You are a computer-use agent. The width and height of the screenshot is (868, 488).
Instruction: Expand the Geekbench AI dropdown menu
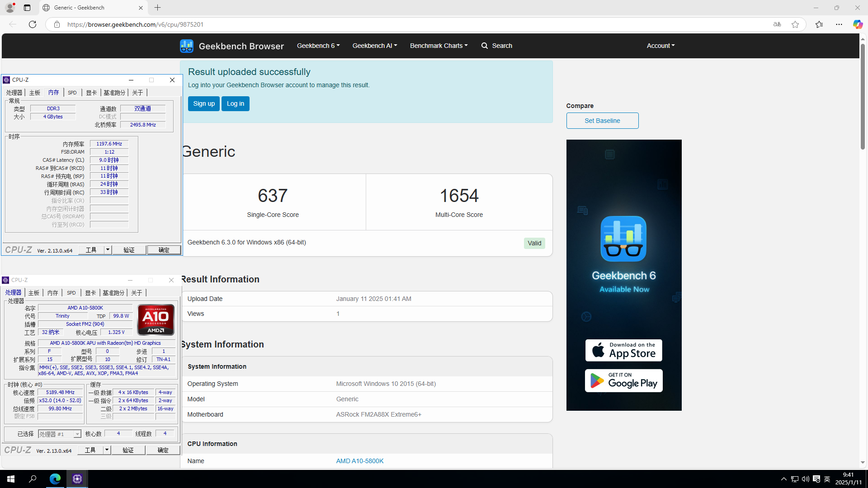click(375, 46)
